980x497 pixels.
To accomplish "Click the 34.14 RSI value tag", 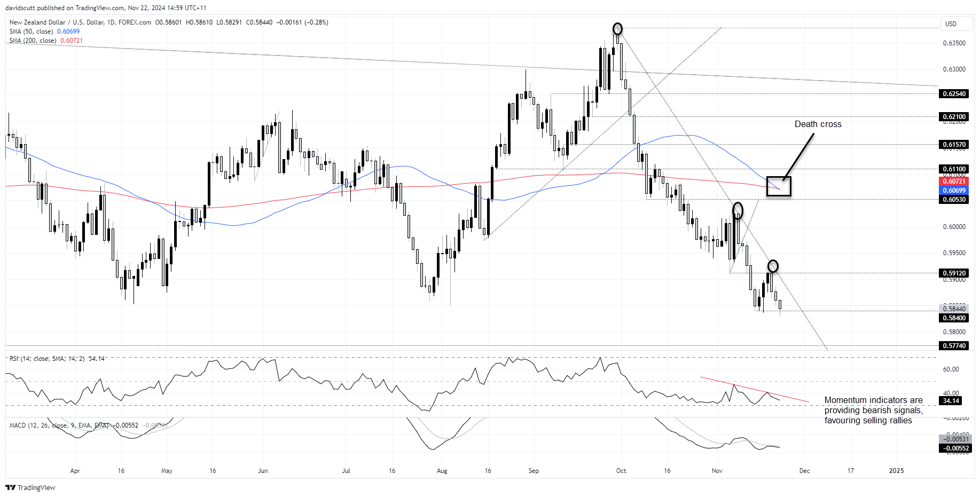I will (x=951, y=401).
